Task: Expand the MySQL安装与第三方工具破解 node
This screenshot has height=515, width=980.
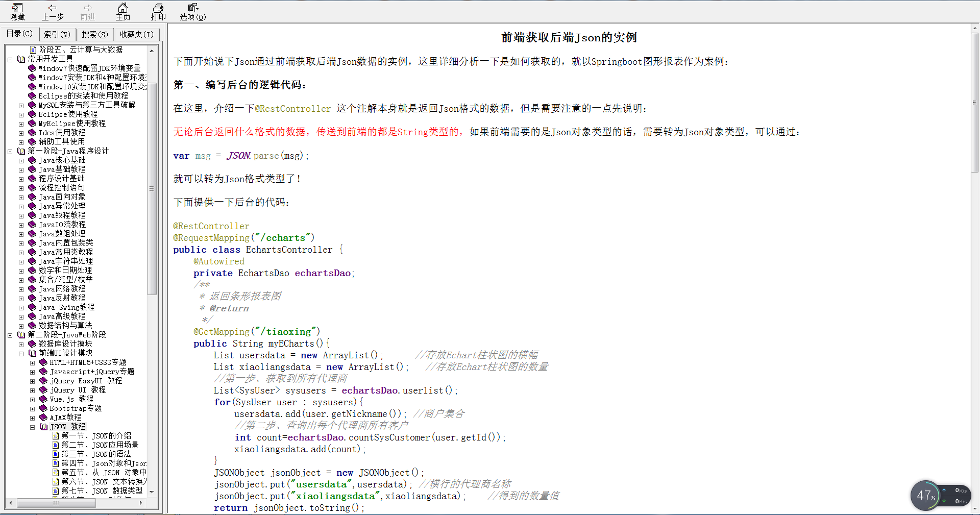Action: pyautogui.click(x=21, y=105)
